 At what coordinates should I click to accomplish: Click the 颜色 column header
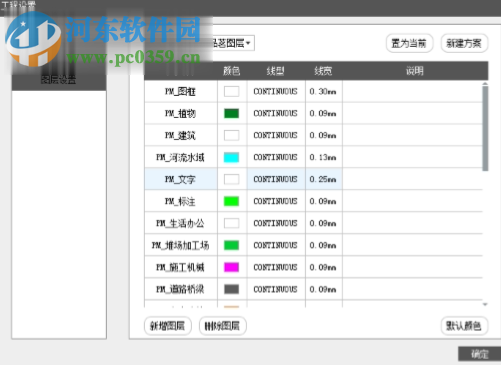[232, 71]
